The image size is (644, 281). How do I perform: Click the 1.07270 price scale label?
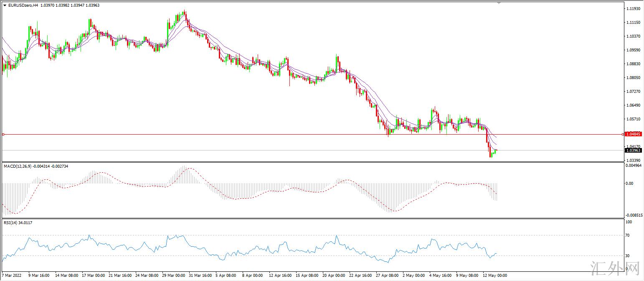click(x=634, y=91)
